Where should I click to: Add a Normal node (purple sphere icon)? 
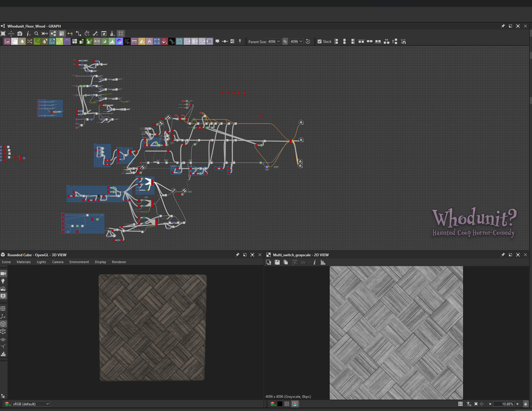pyautogui.click(x=67, y=41)
